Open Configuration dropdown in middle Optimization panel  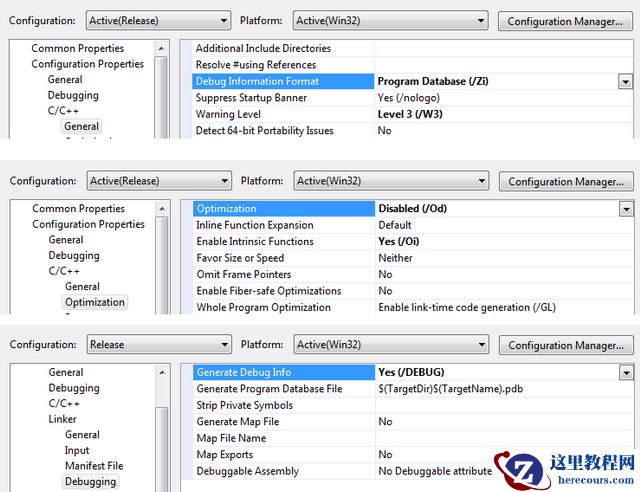(x=159, y=181)
